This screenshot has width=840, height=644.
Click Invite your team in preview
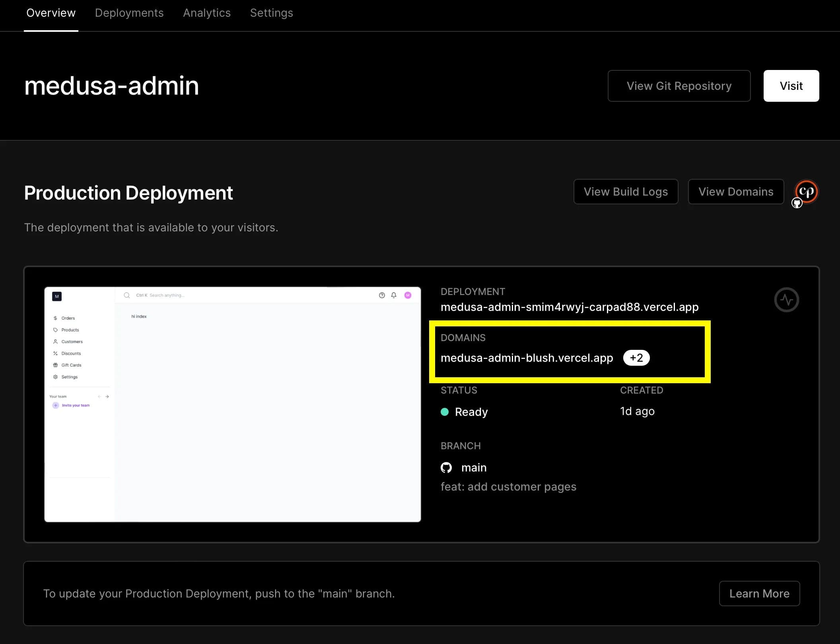click(x=76, y=405)
